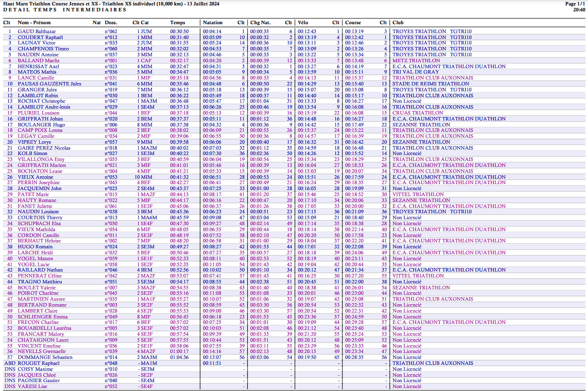The height and width of the screenshot is (391, 588).
Task: Click the name 'GAIRE PEREZ Nicolas'
Action: pos(44,148)
